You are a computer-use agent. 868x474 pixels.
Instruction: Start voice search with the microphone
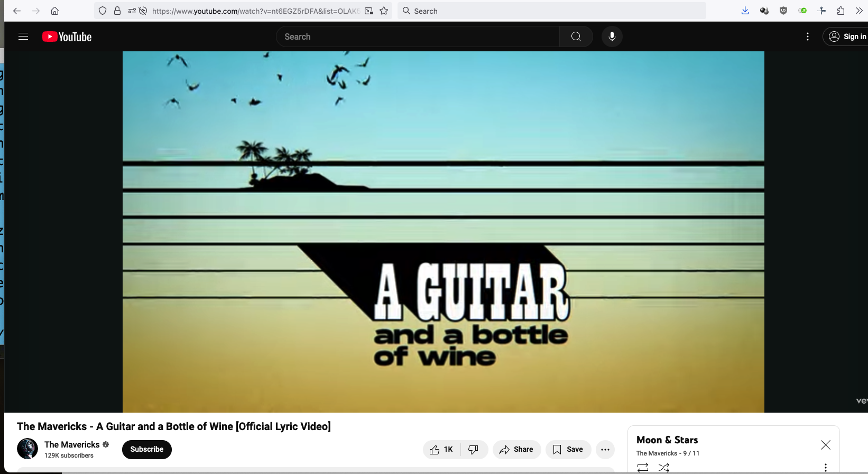(x=612, y=37)
